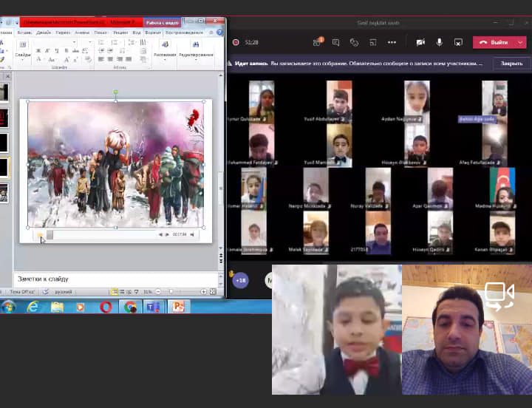Open the Формат ribbon tab
This screenshot has height=408, width=532.
point(153,33)
